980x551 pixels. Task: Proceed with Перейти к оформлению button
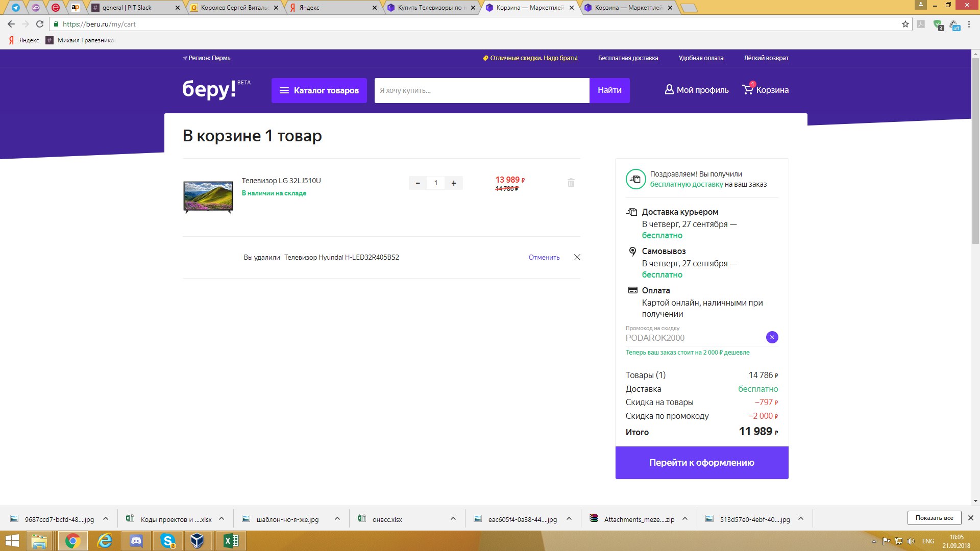coord(702,463)
